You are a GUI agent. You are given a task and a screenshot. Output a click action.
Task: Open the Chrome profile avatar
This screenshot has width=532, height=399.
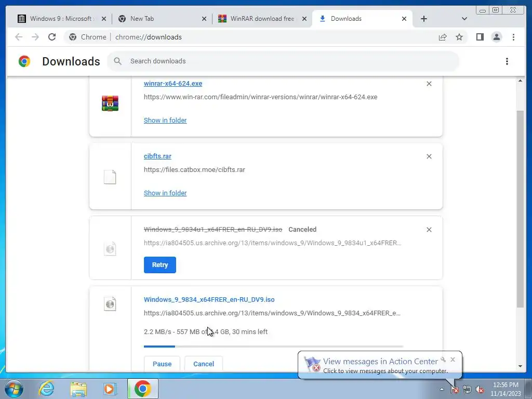click(496, 37)
